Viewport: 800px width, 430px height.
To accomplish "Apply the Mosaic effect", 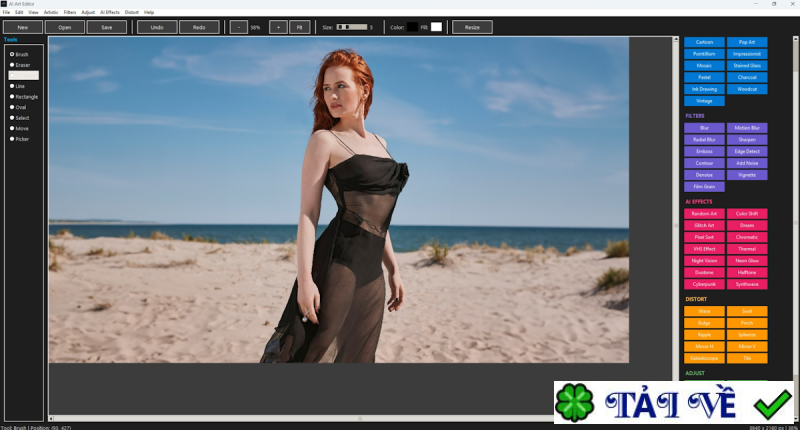I will tap(704, 65).
